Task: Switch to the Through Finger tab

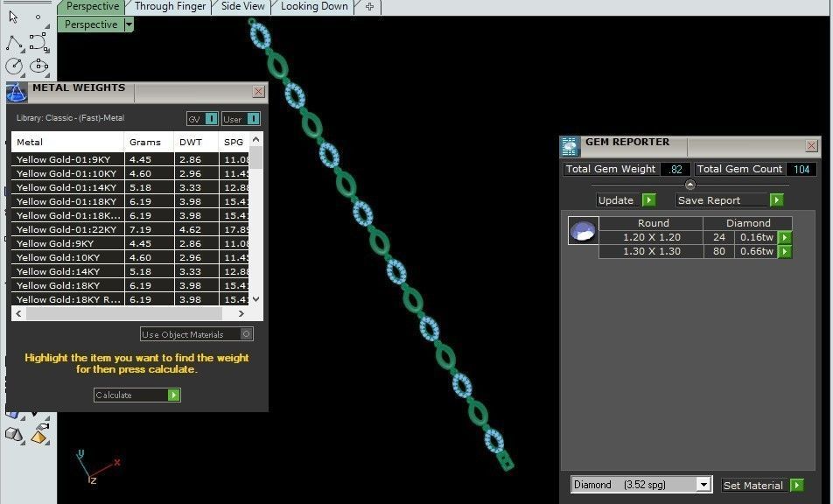Action: 170,6
